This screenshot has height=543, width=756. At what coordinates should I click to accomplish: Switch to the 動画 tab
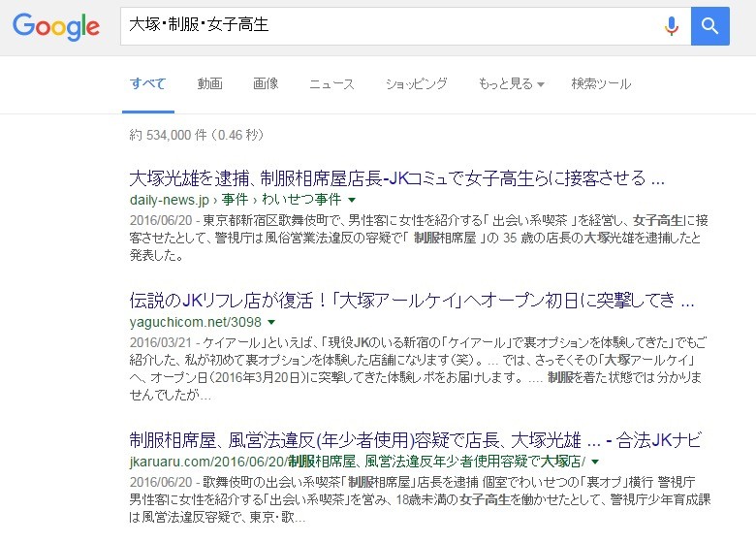coord(210,83)
